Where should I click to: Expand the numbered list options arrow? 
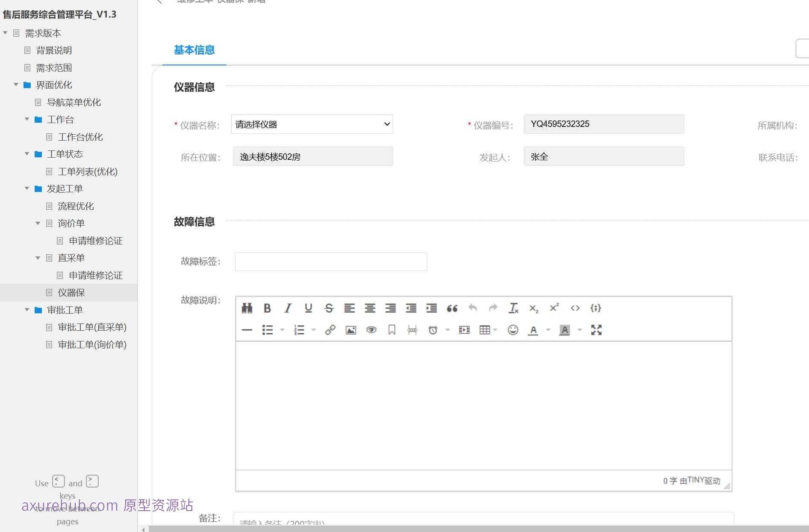pos(314,329)
